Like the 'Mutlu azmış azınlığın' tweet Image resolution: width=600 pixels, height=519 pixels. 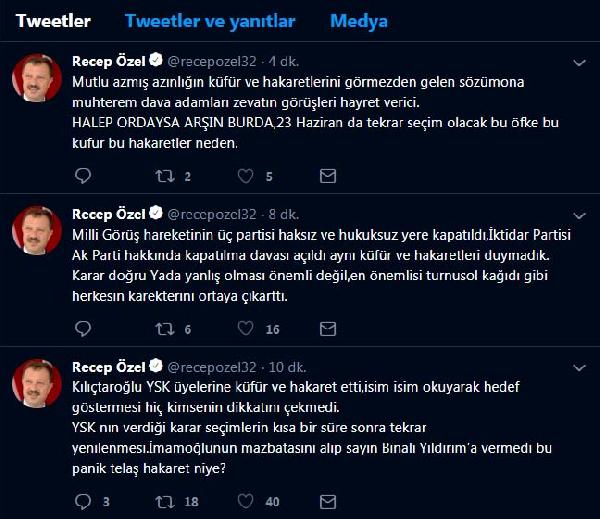click(244, 176)
